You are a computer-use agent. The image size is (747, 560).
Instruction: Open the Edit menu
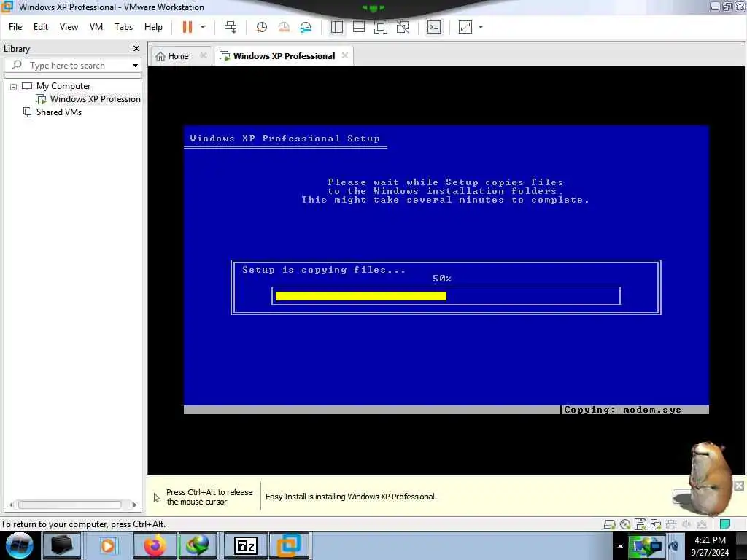pos(41,27)
